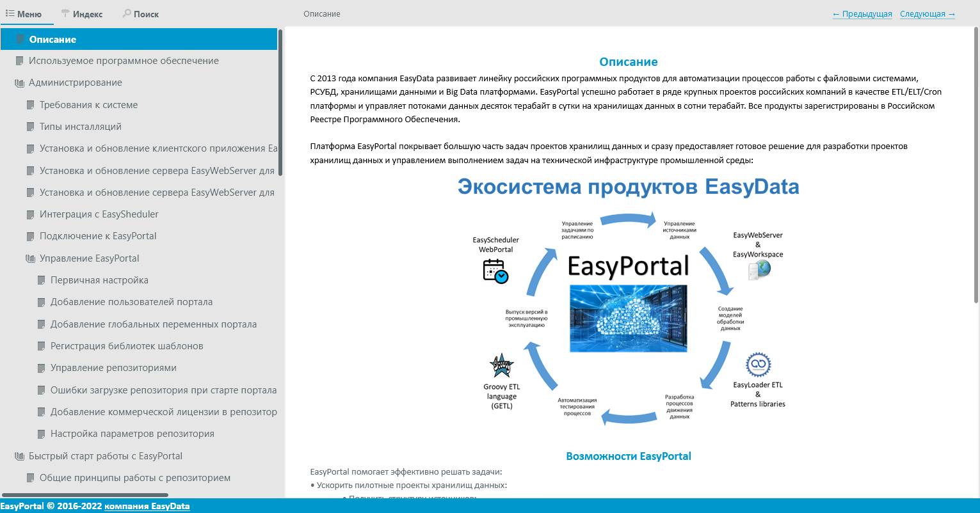Open the Управление EasyPortal section

point(90,258)
